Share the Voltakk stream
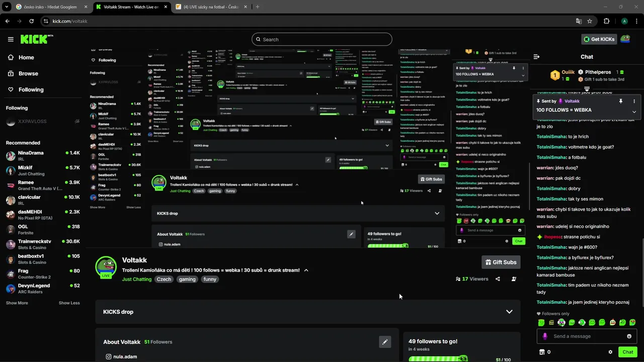This screenshot has height=362, width=644. (498, 279)
